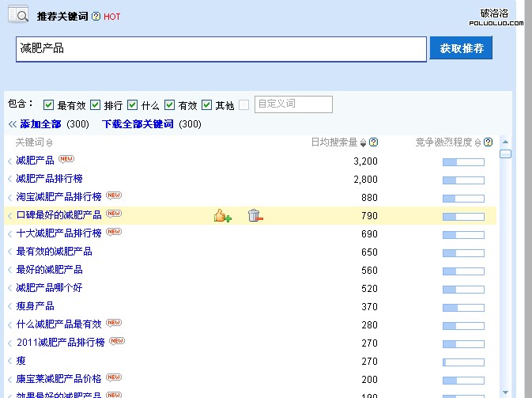
Task: Sort by 日均搜索量 column sort arrow
Action: tap(364, 143)
